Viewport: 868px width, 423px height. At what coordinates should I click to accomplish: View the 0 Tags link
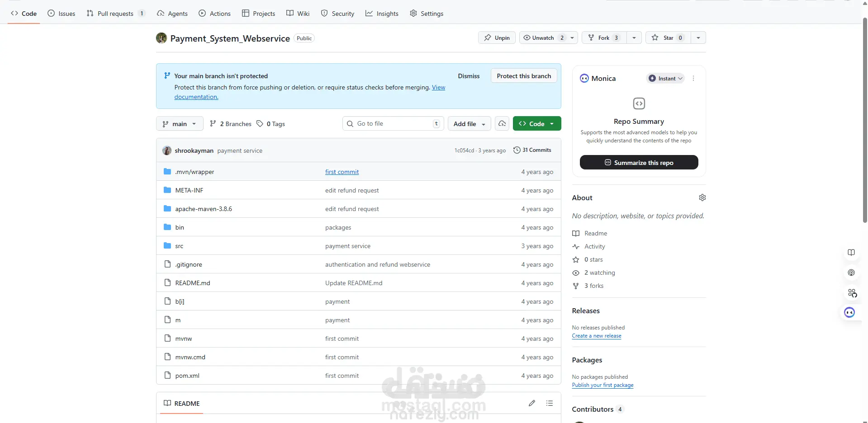click(271, 124)
